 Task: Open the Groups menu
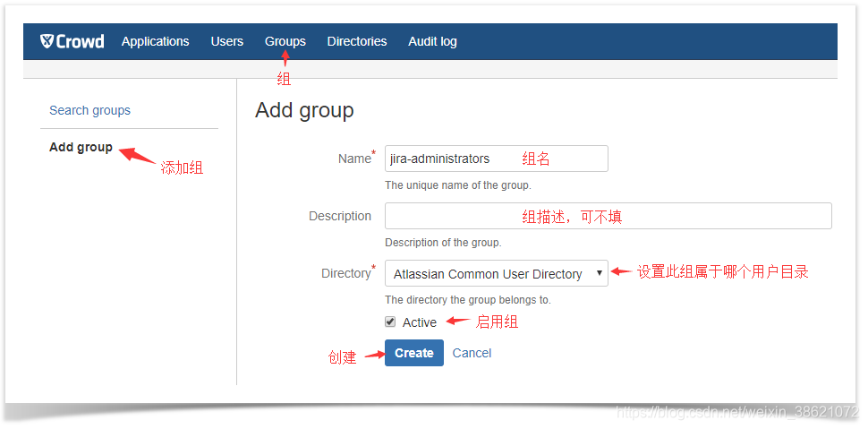[285, 41]
